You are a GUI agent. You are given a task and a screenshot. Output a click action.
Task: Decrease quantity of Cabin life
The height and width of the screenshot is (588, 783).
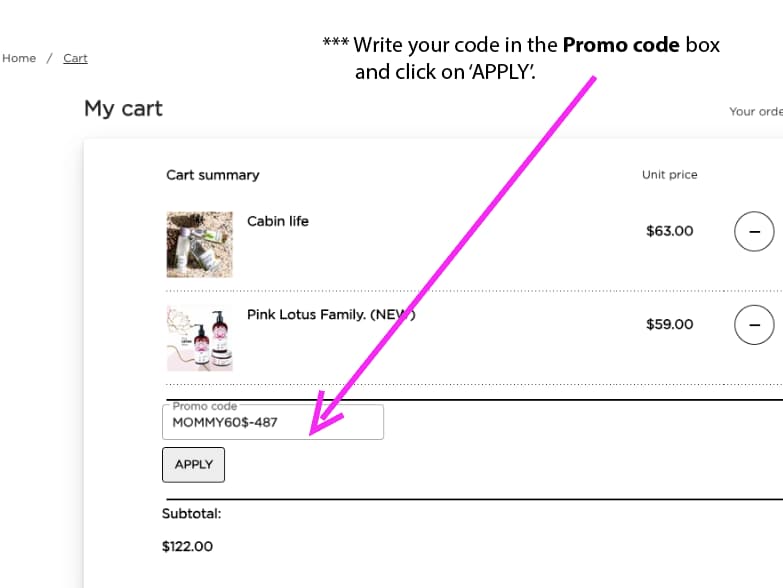[754, 231]
